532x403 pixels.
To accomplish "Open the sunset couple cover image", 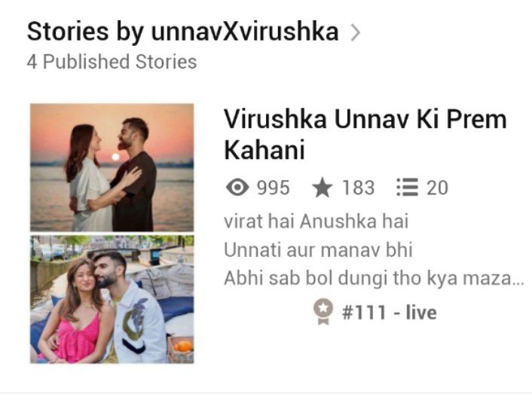I will coord(112,167).
